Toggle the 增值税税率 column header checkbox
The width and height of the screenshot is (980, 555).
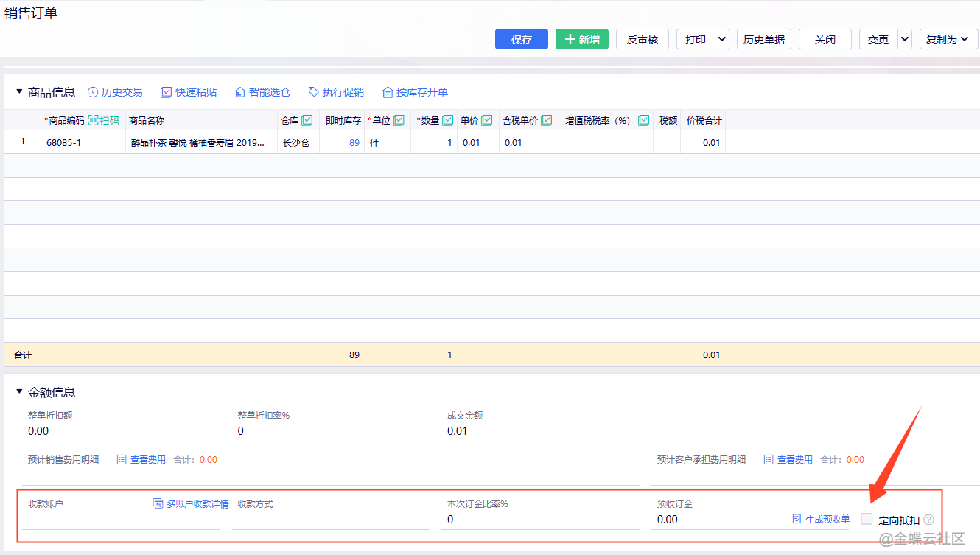coord(643,120)
